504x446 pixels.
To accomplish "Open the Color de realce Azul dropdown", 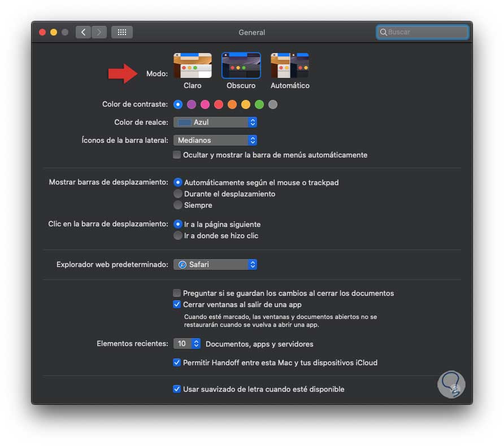I will (x=215, y=123).
